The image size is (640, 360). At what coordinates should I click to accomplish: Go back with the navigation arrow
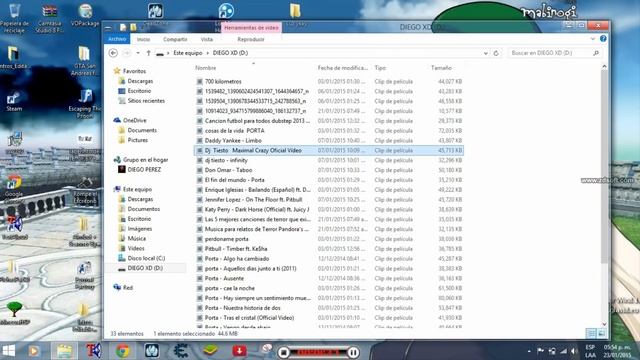point(113,53)
